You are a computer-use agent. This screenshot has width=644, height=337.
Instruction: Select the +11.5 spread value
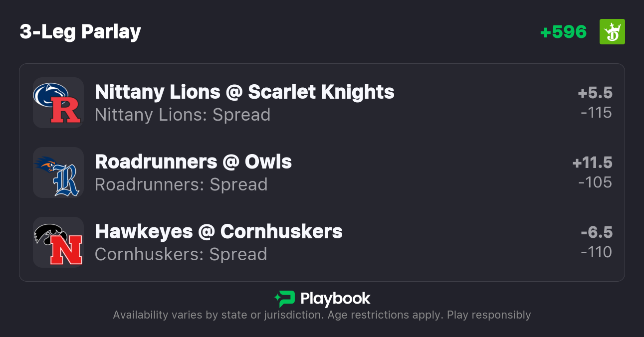[x=592, y=163]
